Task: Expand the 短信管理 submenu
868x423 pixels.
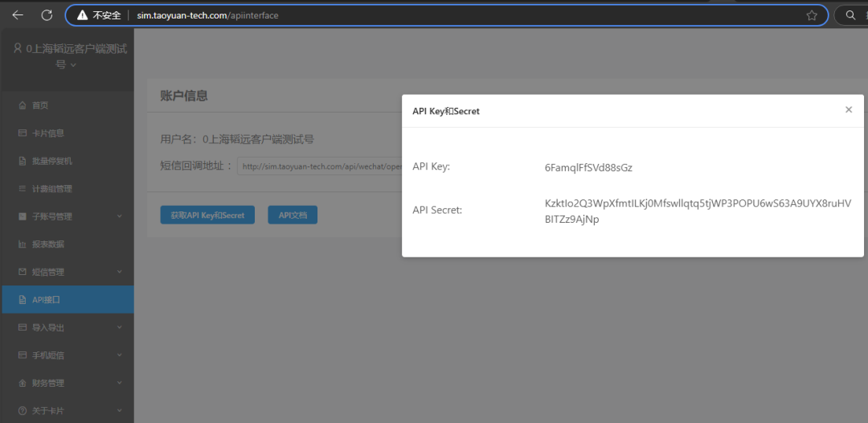Action: (119, 272)
